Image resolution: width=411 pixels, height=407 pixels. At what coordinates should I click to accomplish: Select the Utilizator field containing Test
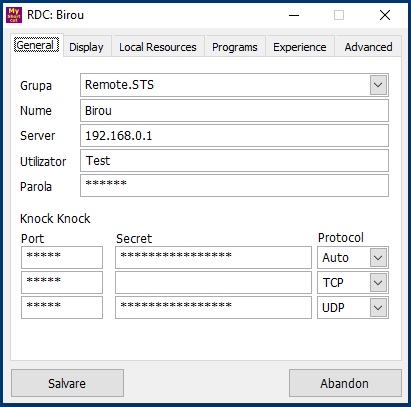tap(234, 160)
